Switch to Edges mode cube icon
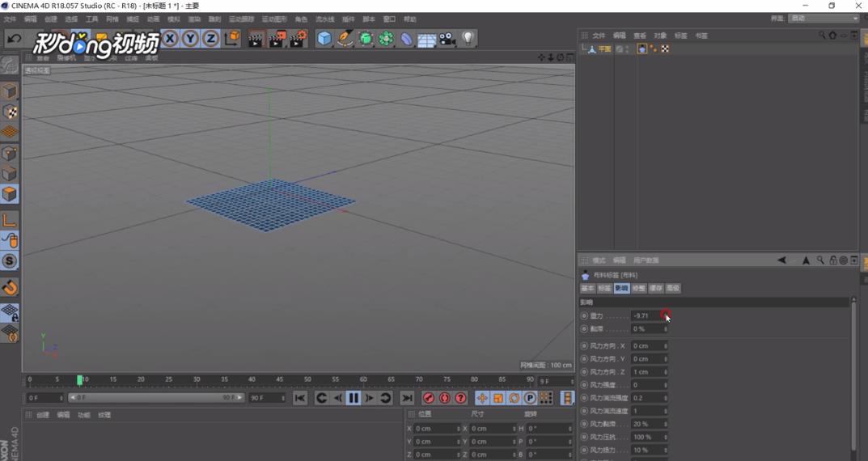 pos(10,173)
